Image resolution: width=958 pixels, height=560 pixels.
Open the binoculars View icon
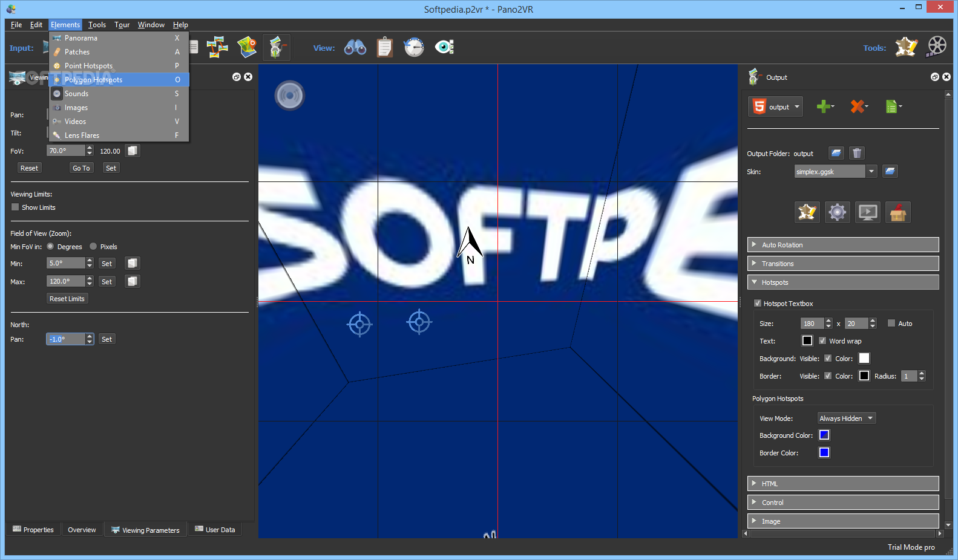click(x=355, y=47)
